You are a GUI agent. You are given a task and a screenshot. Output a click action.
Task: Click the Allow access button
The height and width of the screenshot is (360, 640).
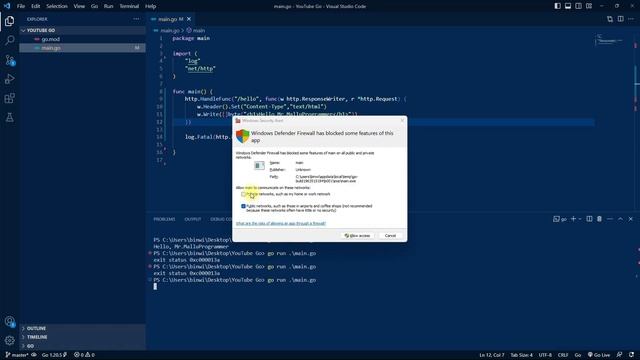tap(357, 236)
